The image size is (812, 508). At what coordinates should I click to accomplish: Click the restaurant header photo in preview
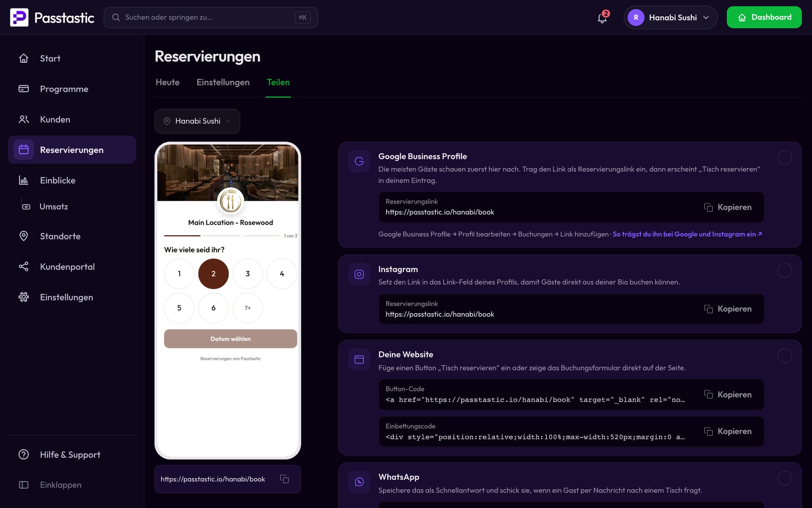[x=228, y=173]
